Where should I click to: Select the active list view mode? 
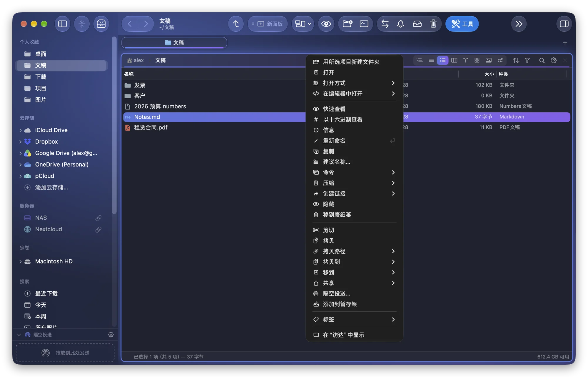coord(442,60)
